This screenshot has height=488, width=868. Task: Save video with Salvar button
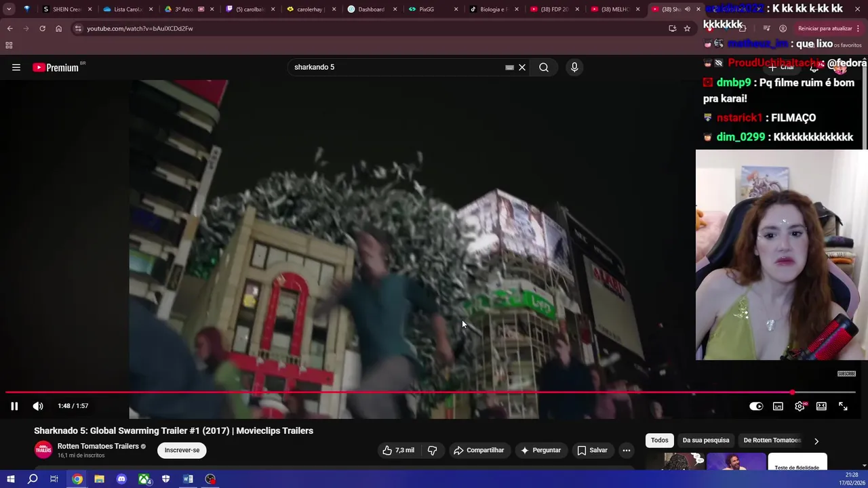pyautogui.click(x=592, y=450)
